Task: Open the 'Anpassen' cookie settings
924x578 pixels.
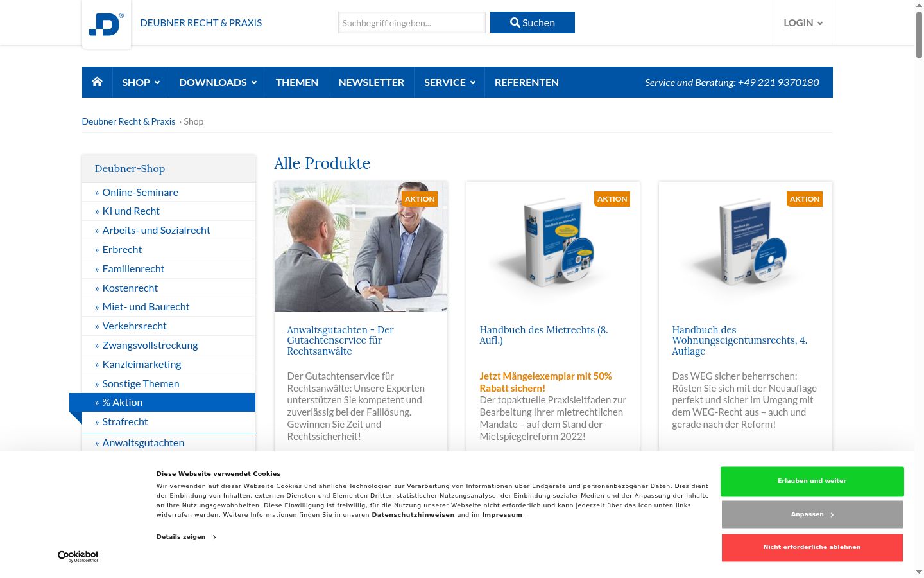Action: (812, 514)
